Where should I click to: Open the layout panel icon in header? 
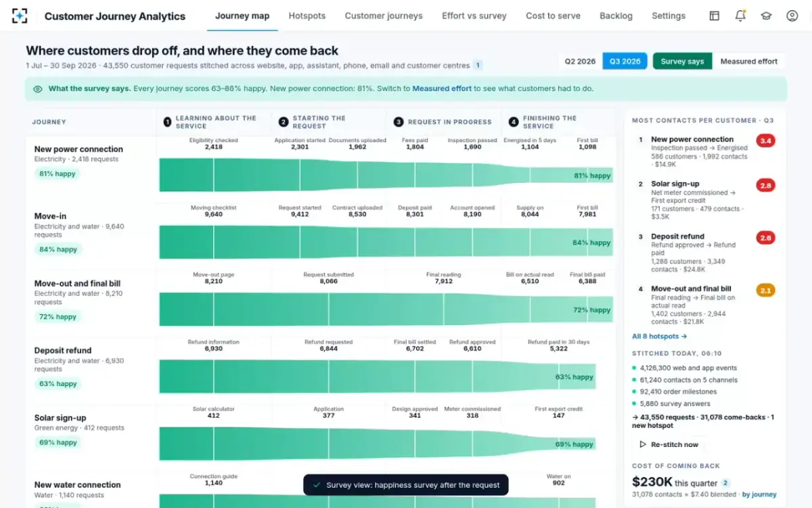tap(715, 16)
